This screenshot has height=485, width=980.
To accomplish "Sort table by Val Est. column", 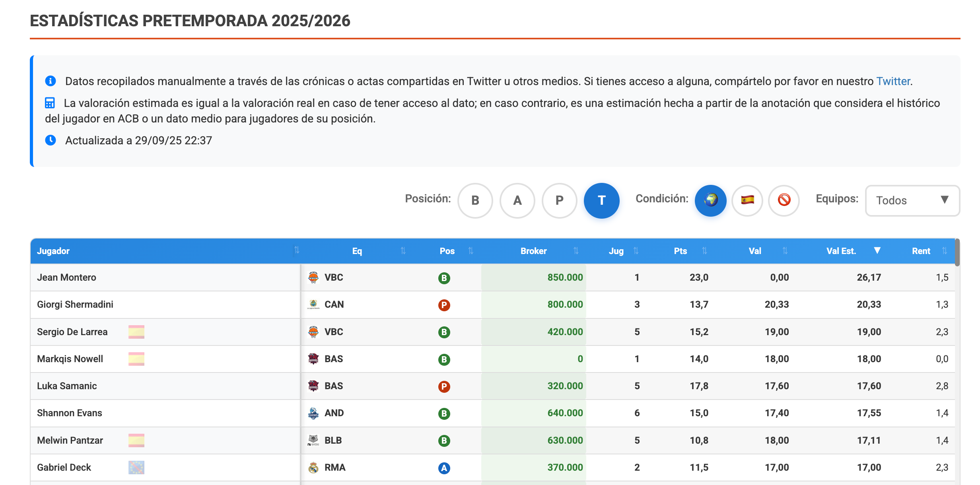I will [x=841, y=251].
